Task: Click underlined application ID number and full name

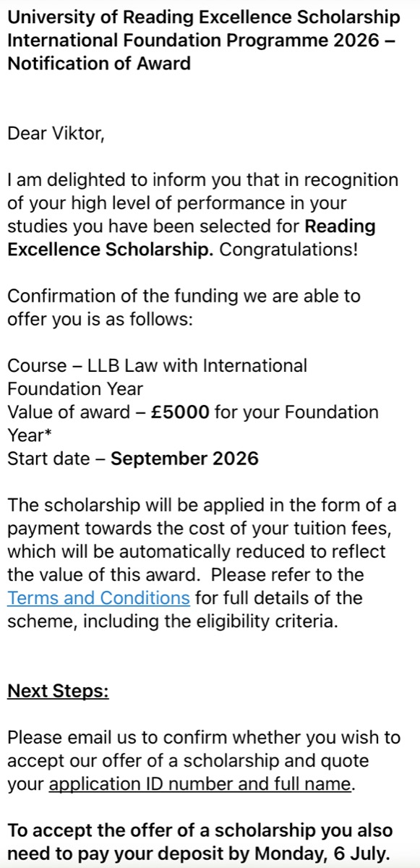Action: coord(200,784)
